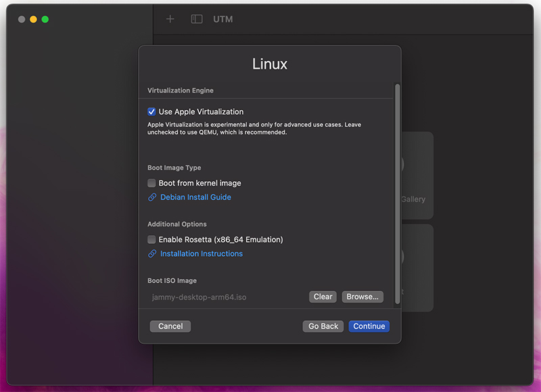The image size is (541, 392).
Task: Open the Gallery entry behind the dialog
Action: [414, 199]
